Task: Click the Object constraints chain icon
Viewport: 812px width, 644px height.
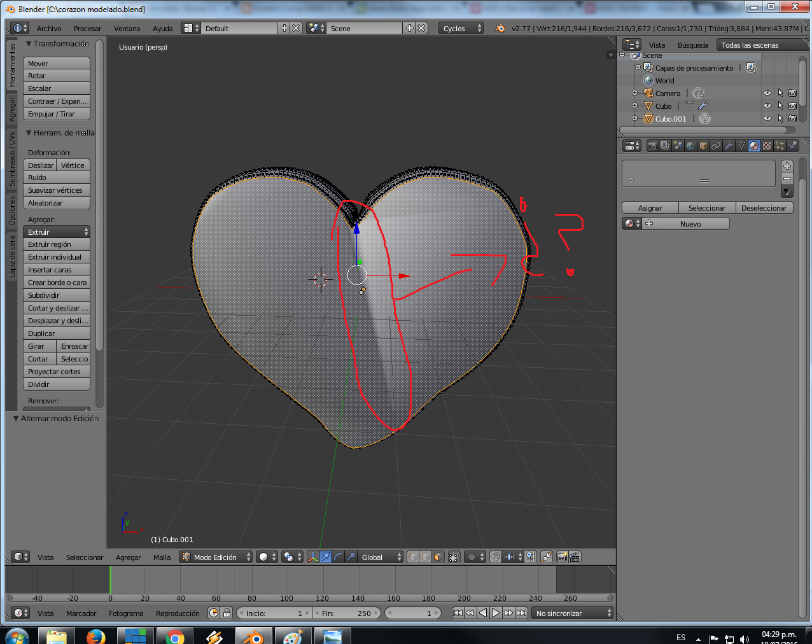Action: [x=716, y=146]
